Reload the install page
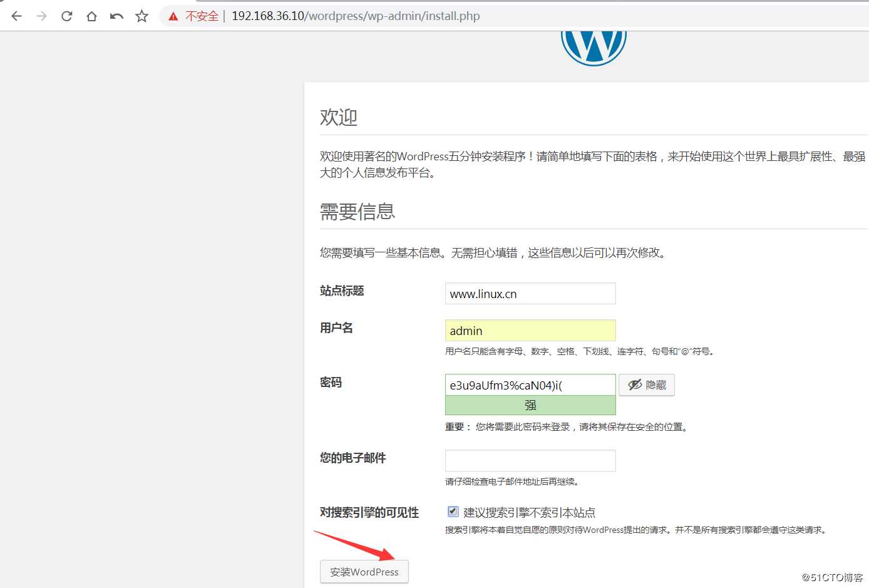This screenshot has width=869, height=588. click(x=67, y=16)
